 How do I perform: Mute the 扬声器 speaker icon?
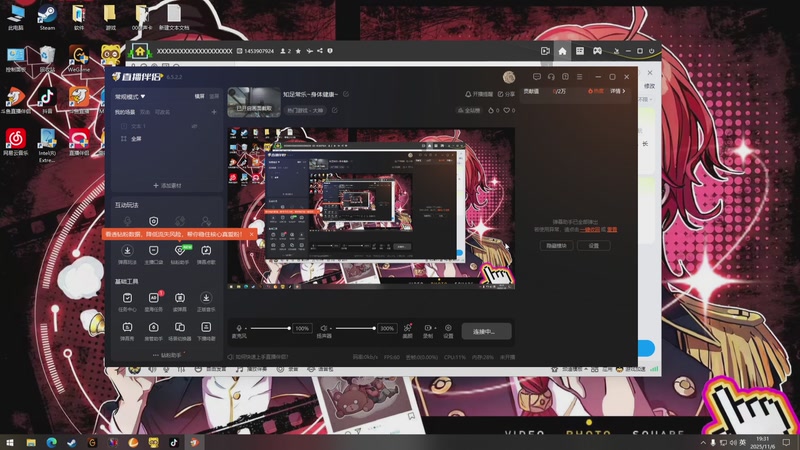point(323,328)
